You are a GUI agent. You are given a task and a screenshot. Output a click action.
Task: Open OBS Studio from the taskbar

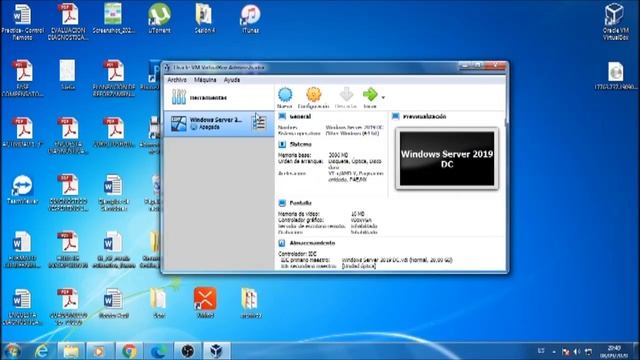point(188,351)
